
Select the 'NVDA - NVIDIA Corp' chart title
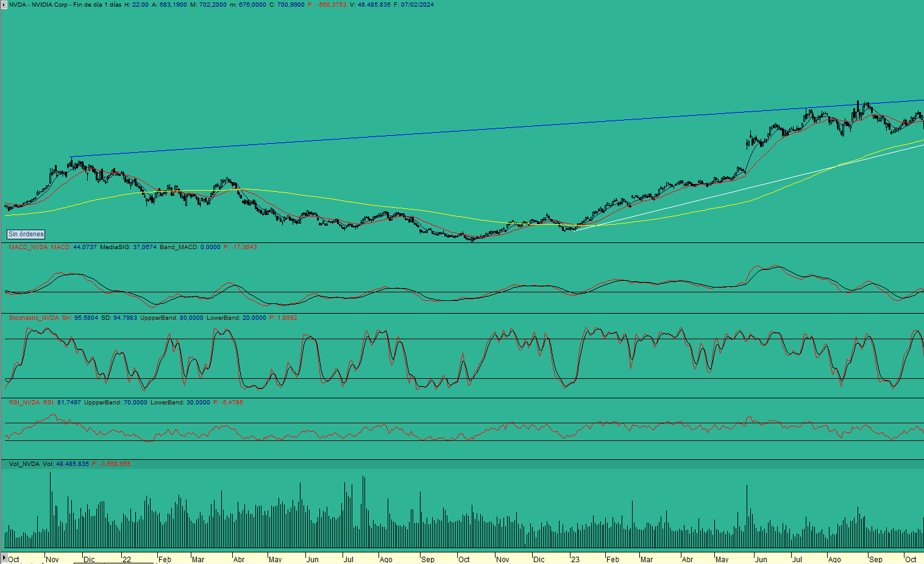[38, 4]
